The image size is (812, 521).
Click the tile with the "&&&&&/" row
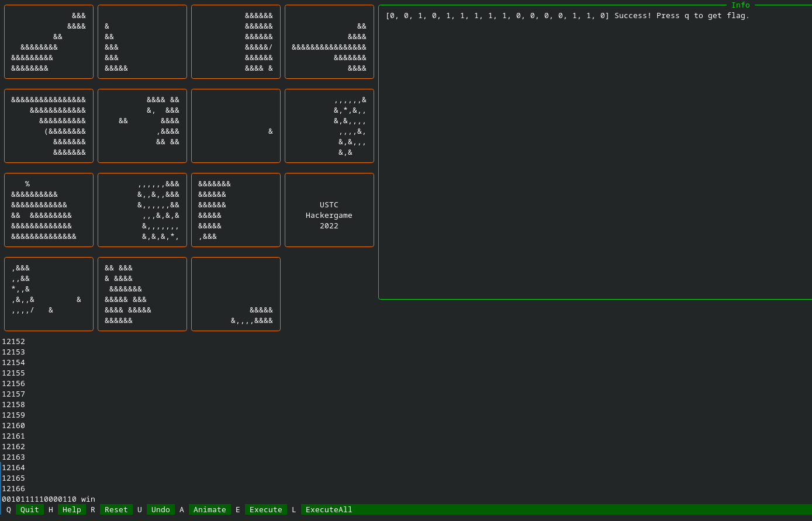click(236, 42)
